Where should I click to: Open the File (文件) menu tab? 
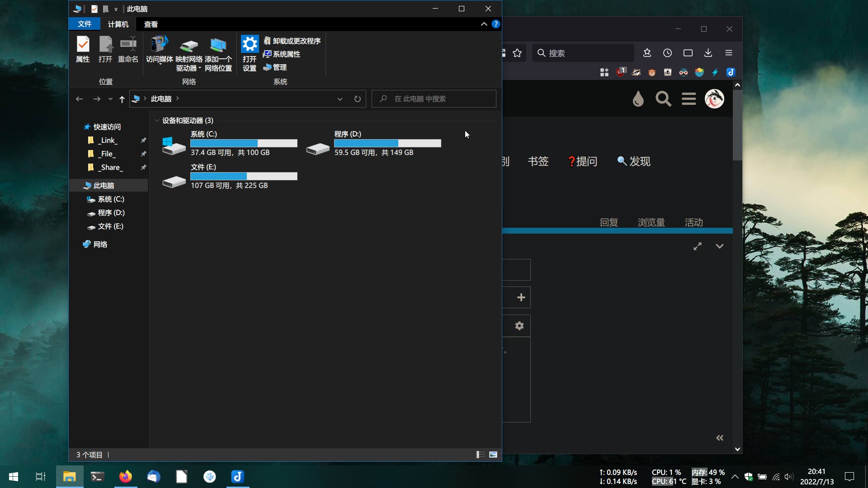pyautogui.click(x=85, y=24)
